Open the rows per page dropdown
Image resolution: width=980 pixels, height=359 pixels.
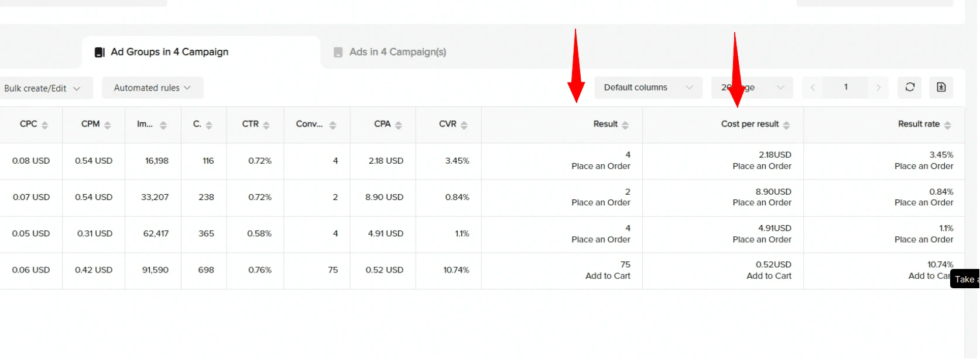(x=752, y=87)
